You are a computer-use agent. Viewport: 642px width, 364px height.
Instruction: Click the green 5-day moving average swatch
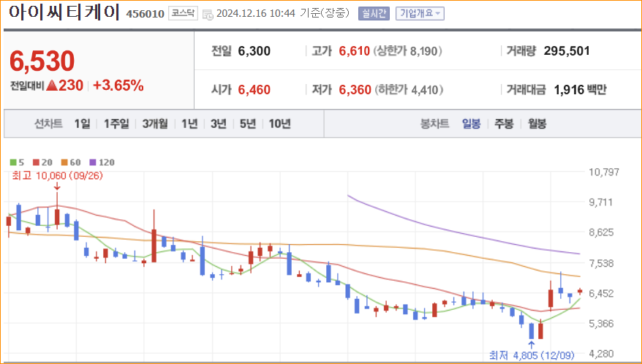coord(13,162)
